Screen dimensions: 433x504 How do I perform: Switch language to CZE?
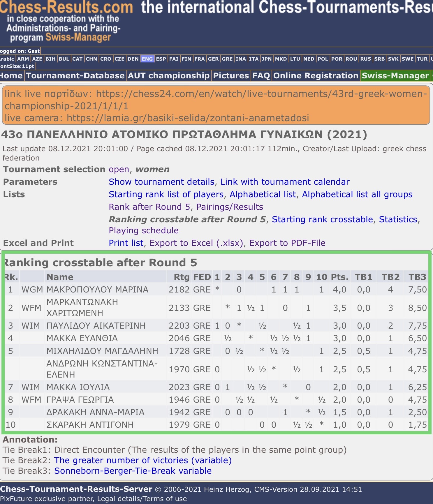click(119, 59)
